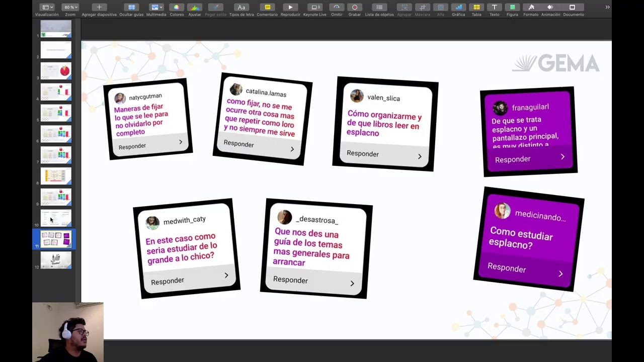Insert a Figura shape
644x362 pixels.
[x=512, y=7]
